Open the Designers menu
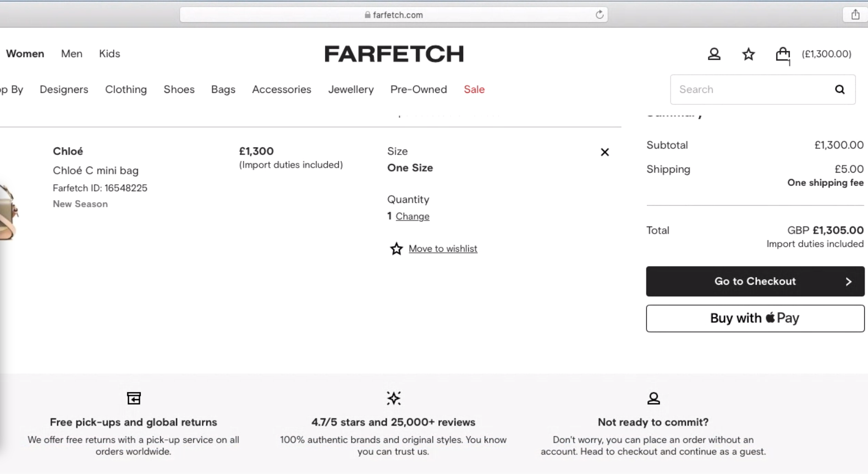Screen dimensions: 868x475 (x=64, y=90)
